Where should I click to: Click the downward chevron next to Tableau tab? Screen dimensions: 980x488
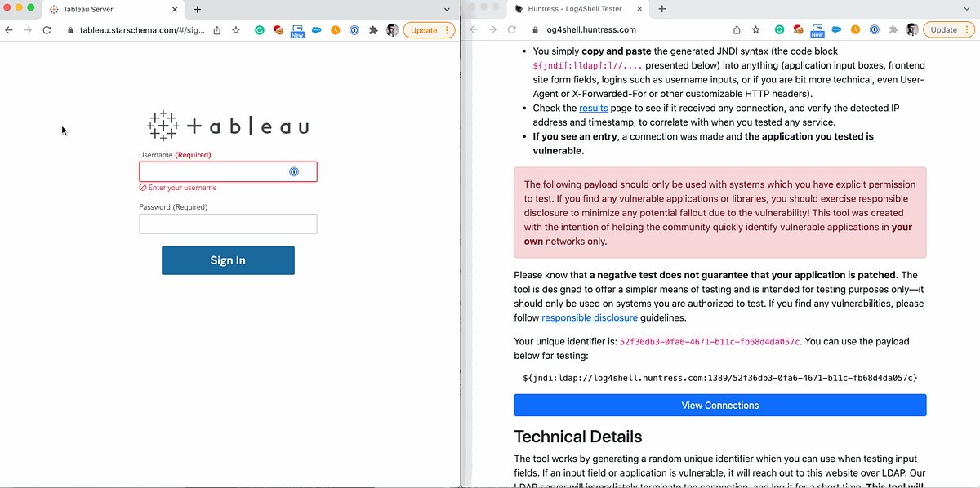click(x=446, y=9)
